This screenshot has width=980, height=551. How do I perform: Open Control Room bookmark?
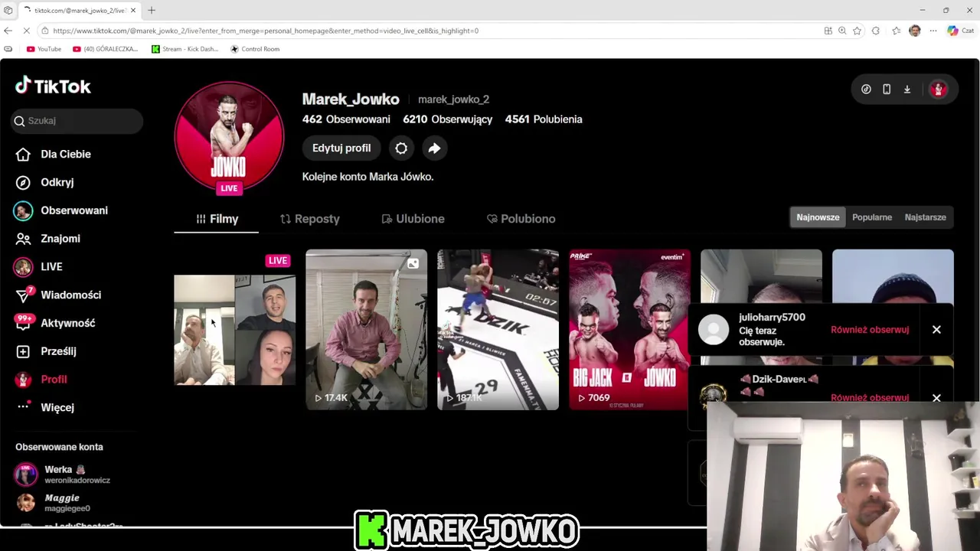click(255, 49)
